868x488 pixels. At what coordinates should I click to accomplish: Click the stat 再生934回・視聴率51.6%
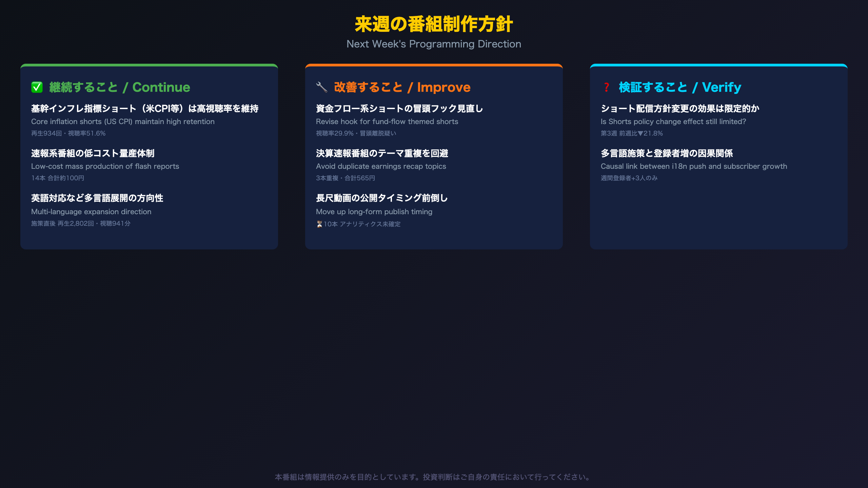pyautogui.click(x=68, y=133)
